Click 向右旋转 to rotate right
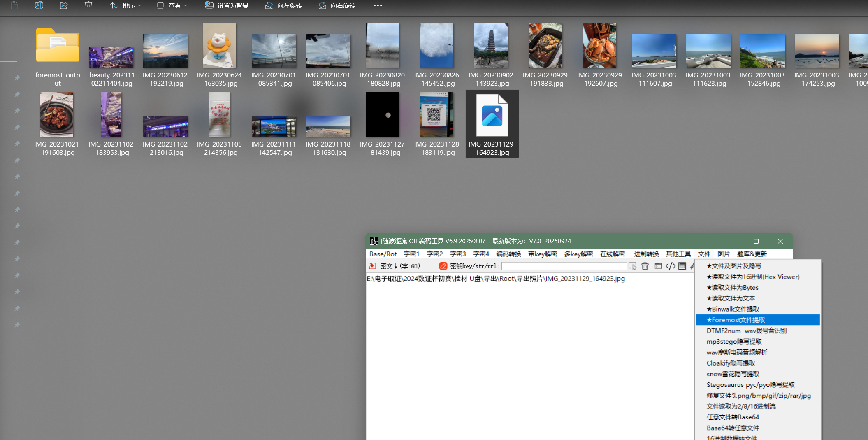Viewport: 868px width, 440px height. [337, 5]
